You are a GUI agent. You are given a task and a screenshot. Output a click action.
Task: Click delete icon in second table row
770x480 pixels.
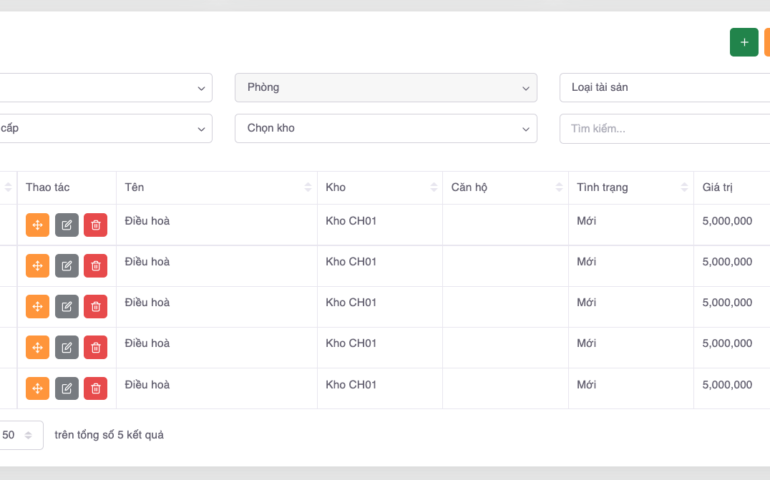(95, 266)
